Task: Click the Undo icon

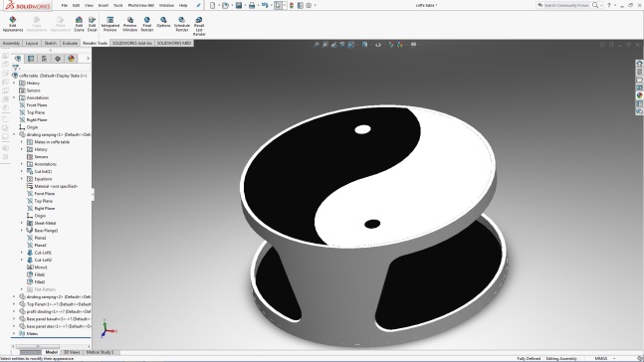Action: [265, 5]
